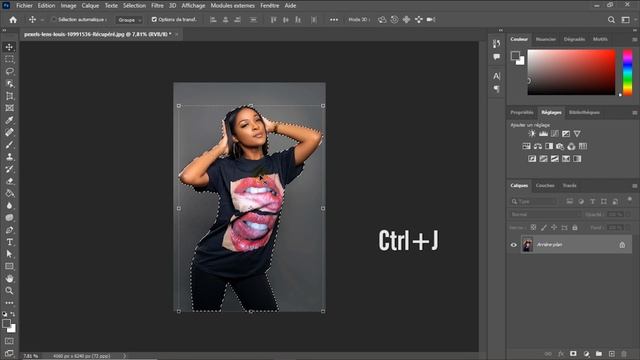Switch to the Nuancier tab
The width and height of the screenshot is (640, 360).
[x=546, y=40]
